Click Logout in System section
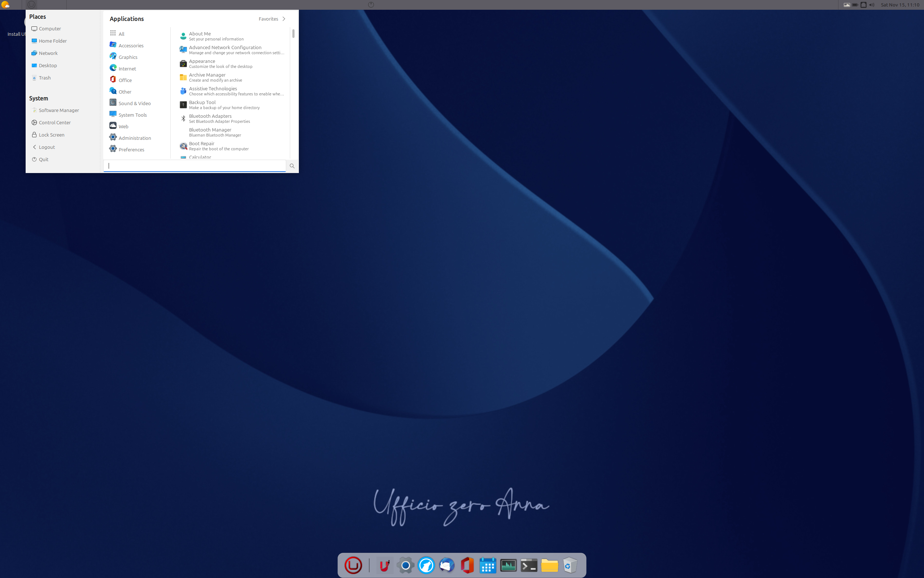The height and width of the screenshot is (578, 924). (x=62, y=147)
